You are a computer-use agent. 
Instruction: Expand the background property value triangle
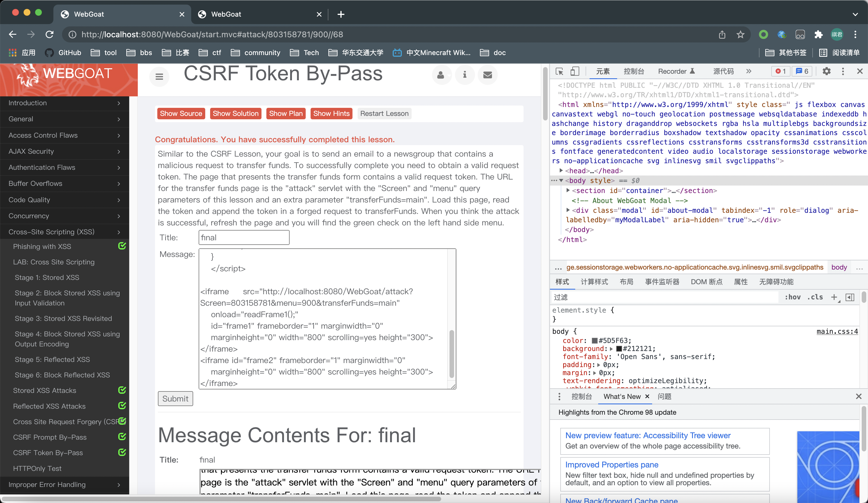coord(611,349)
